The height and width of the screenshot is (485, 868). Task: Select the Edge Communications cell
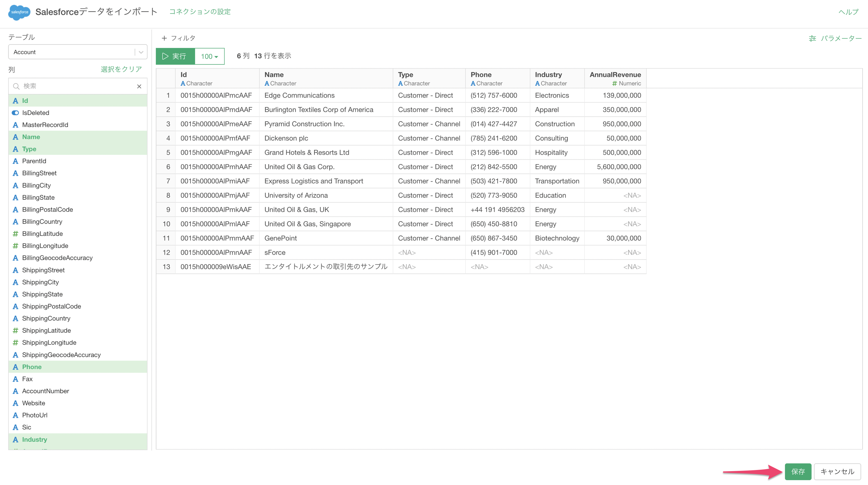(326, 96)
